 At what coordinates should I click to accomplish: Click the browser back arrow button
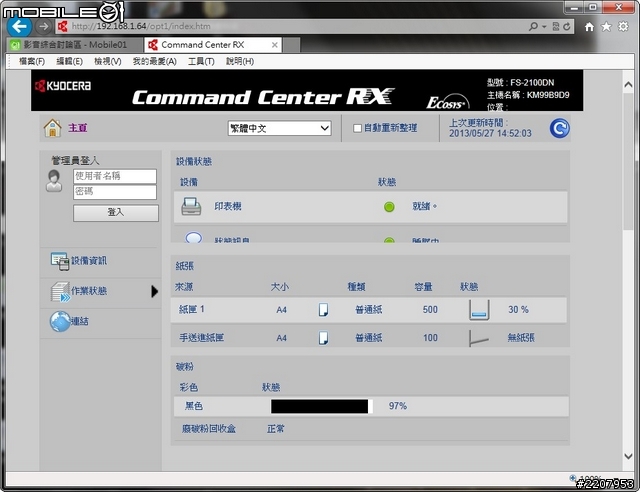click(19, 27)
